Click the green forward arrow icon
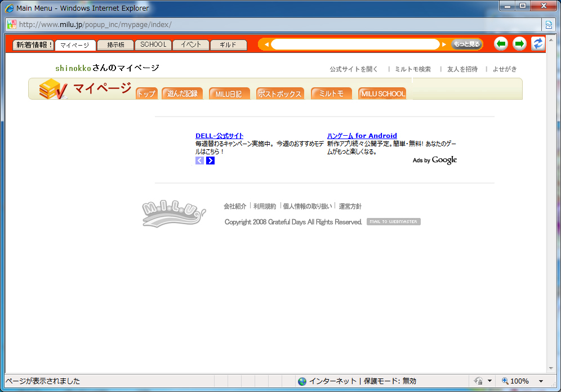Screen dimensions: 561x392 (519, 44)
